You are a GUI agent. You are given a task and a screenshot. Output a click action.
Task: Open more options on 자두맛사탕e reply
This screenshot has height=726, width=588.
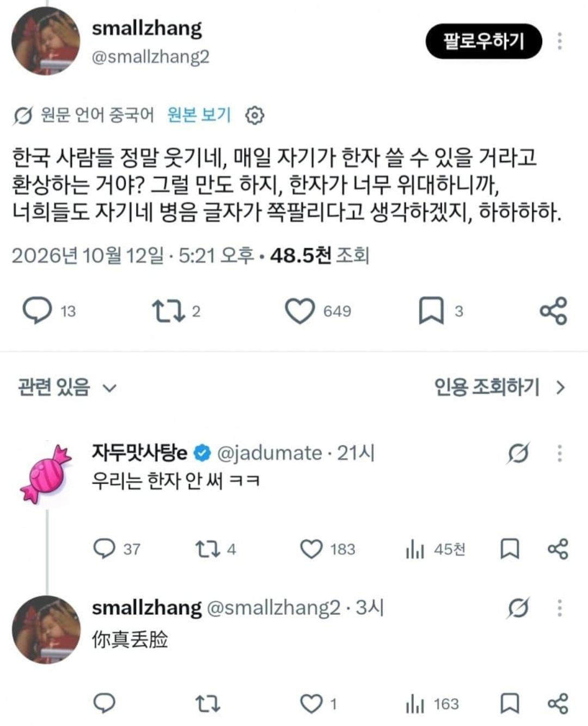tap(559, 453)
